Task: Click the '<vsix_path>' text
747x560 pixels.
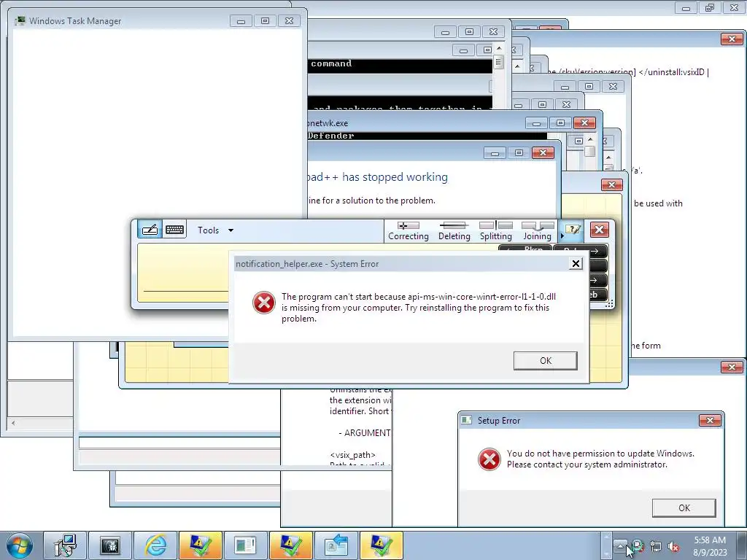Action: (x=352, y=455)
